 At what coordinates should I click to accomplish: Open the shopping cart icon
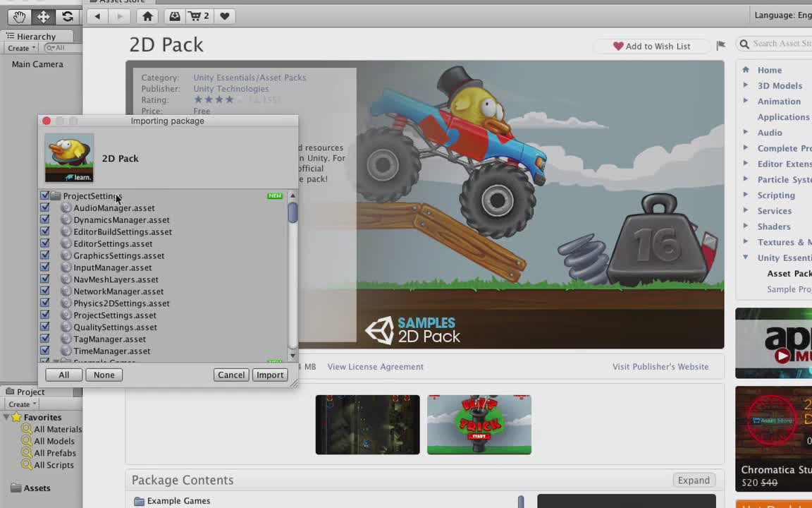pos(199,16)
